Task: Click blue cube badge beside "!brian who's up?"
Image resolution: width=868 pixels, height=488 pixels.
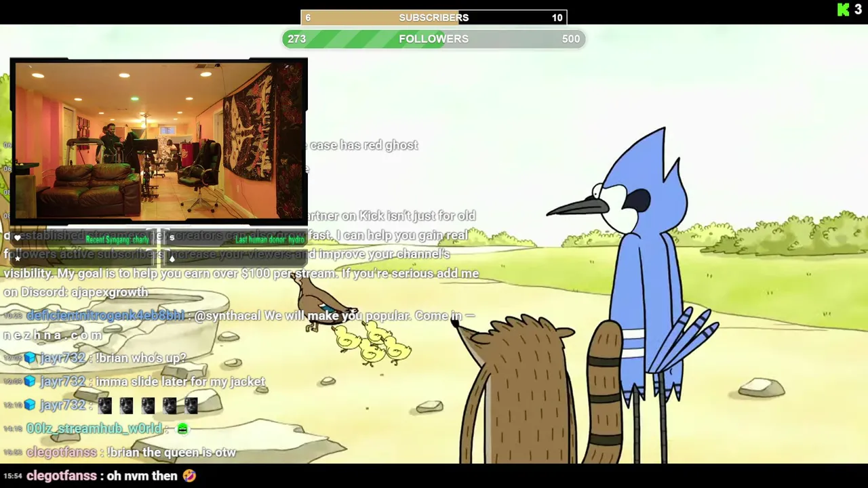Action: pyautogui.click(x=30, y=358)
